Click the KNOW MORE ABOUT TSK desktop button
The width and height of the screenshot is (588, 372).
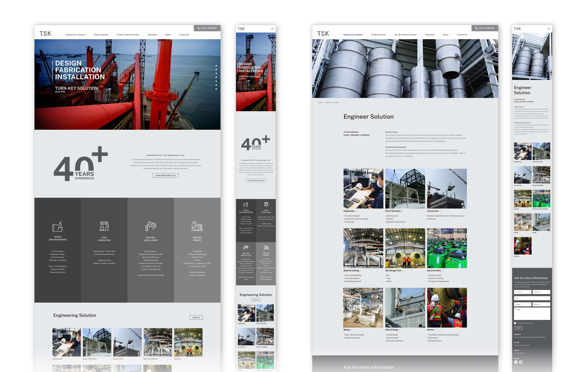(x=165, y=175)
